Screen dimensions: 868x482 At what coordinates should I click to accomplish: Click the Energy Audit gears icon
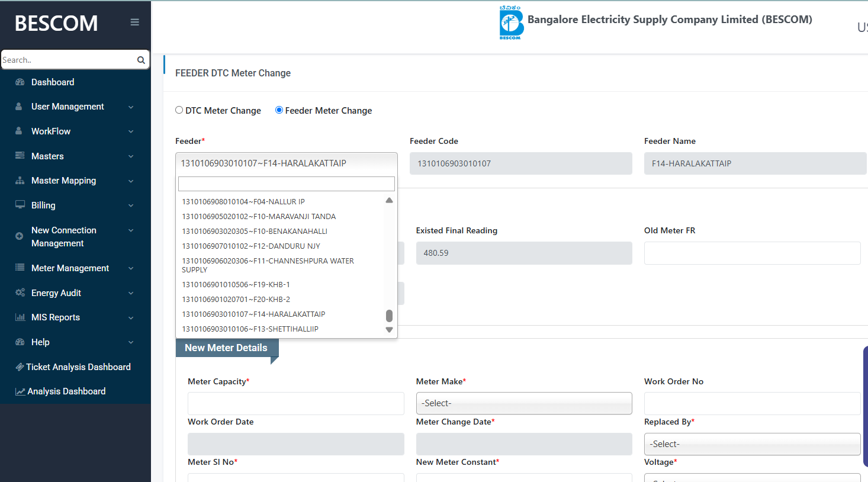click(20, 293)
